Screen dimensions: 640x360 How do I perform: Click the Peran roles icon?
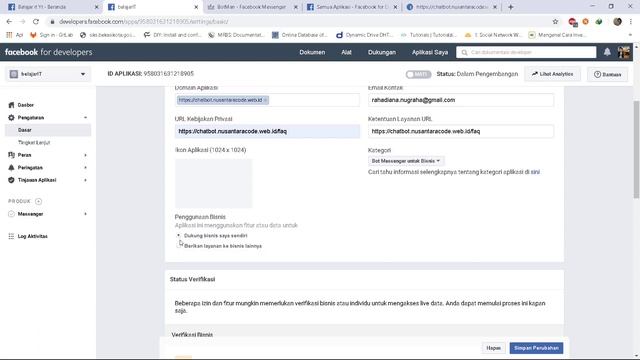click(11, 155)
